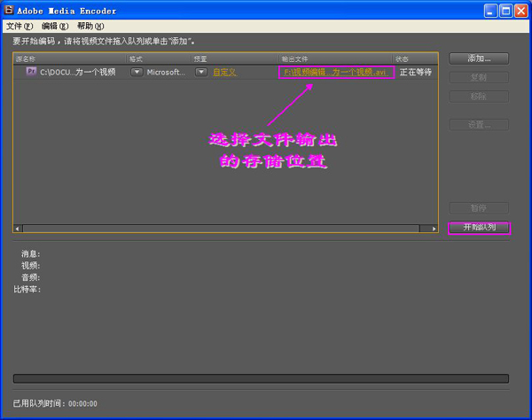This screenshot has height=420, width=532.
Task: Click the Premiere Pr icon in queue row
Action: tap(31, 71)
